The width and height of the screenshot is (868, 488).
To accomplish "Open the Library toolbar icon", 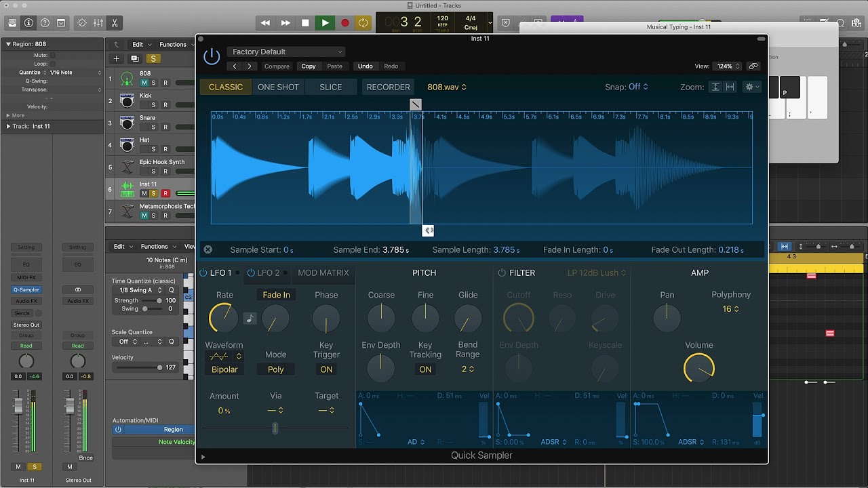I will pos(12,23).
